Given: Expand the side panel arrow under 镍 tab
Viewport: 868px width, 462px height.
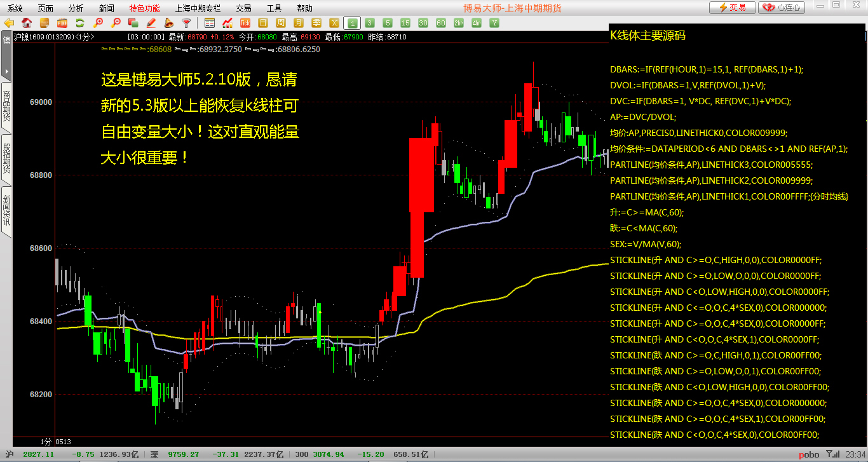Looking at the screenshot, I should (x=6, y=71).
